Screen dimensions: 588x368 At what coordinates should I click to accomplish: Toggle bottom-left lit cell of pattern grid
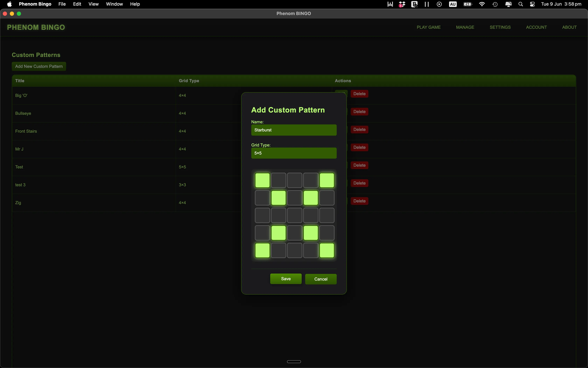coord(262,250)
